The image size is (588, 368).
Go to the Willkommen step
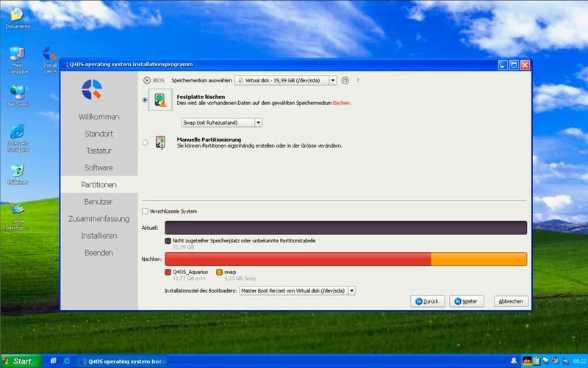tap(99, 117)
